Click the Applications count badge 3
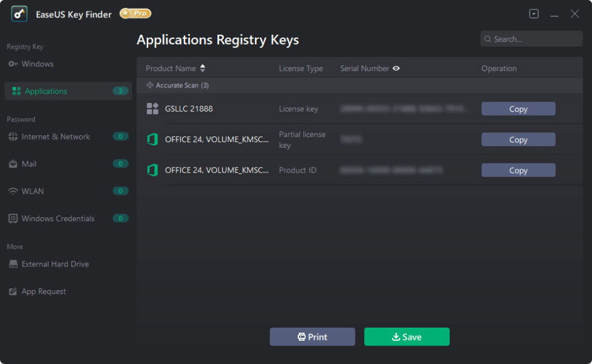Screen dimensions: 592x364 click(x=120, y=91)
